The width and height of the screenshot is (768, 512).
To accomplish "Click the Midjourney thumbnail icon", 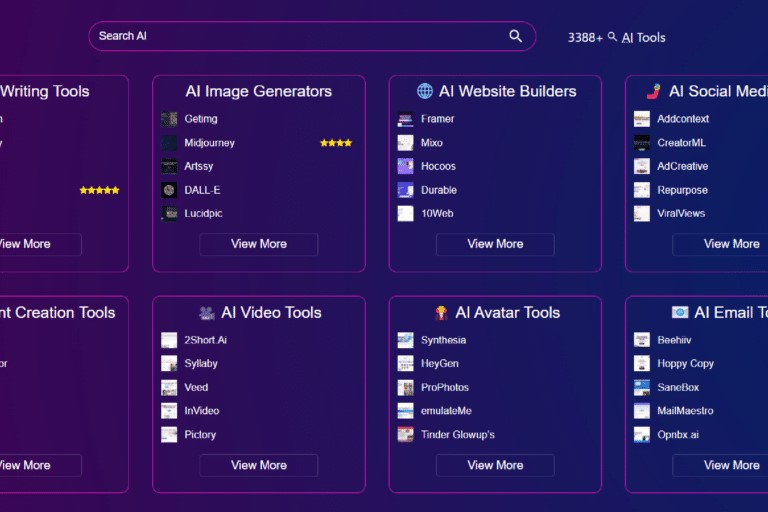I will (169, 143).
